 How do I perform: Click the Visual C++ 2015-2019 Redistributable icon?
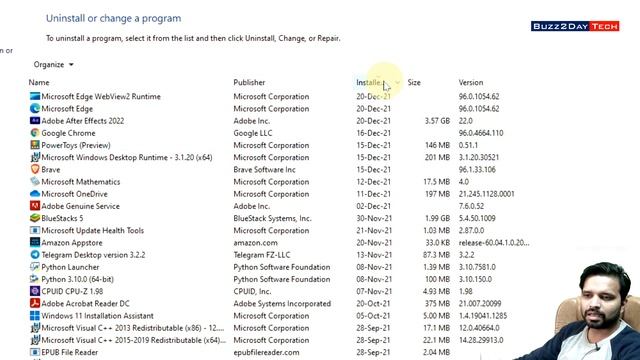[x=35, y=340]
